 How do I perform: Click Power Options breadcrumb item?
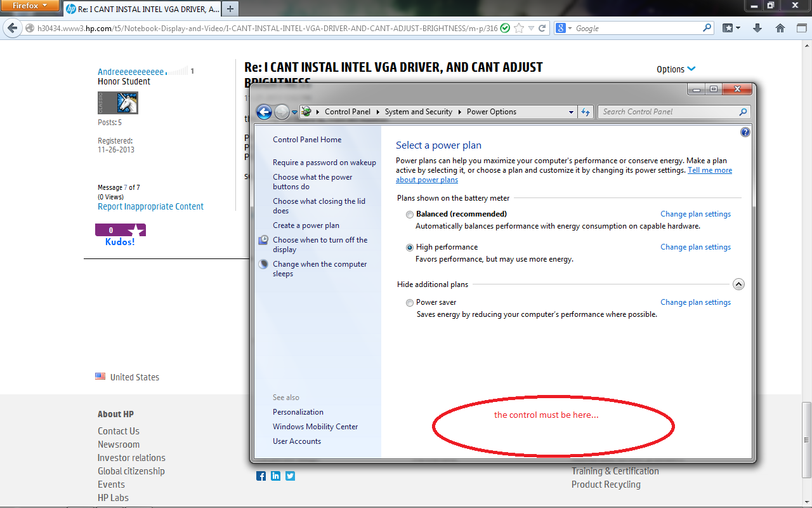click(x=492, y=112)
